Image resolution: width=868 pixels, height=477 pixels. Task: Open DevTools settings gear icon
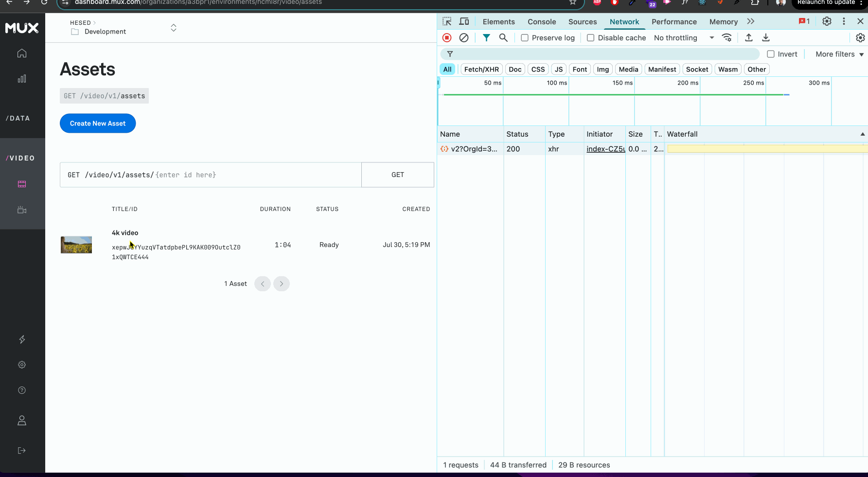tap(827, 21)
